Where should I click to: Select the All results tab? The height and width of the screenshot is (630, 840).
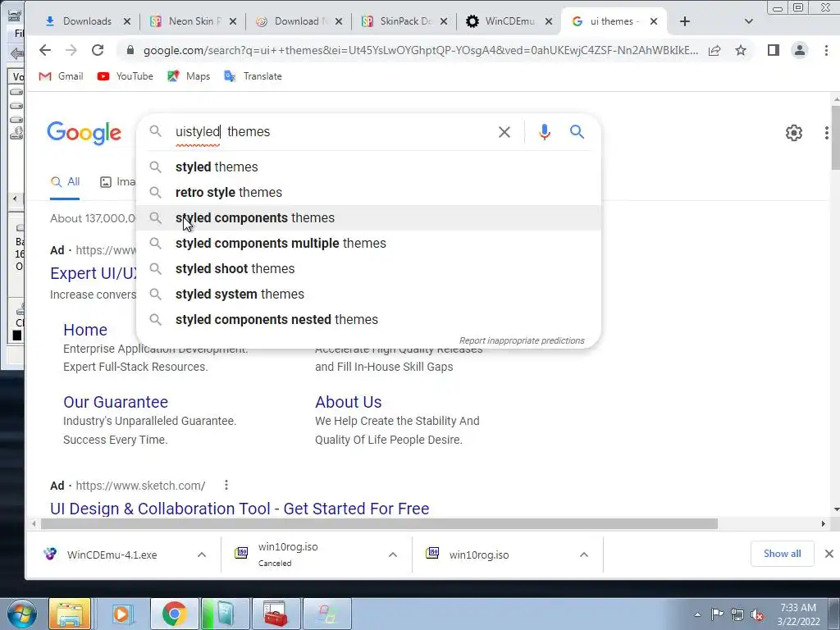[x=65, y=182]
